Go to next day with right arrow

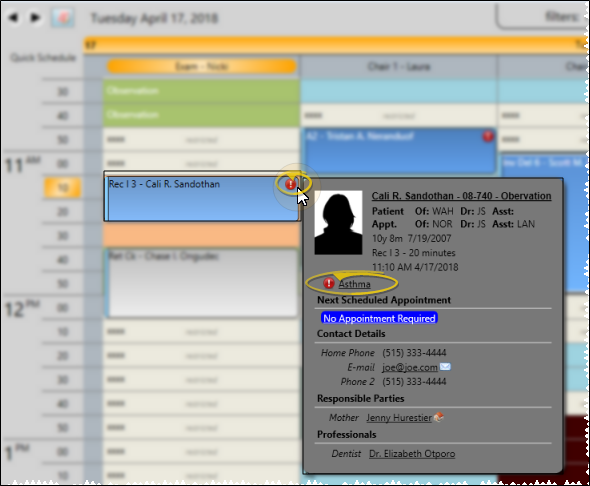click(35, 17)
